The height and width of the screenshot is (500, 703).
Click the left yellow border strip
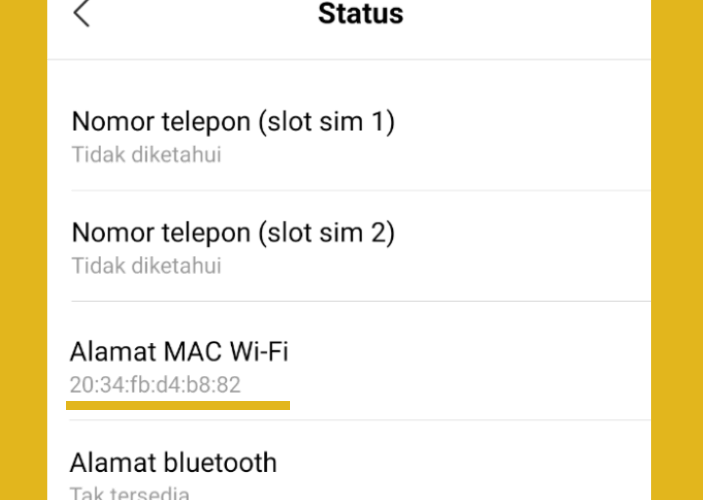point(23,250)
